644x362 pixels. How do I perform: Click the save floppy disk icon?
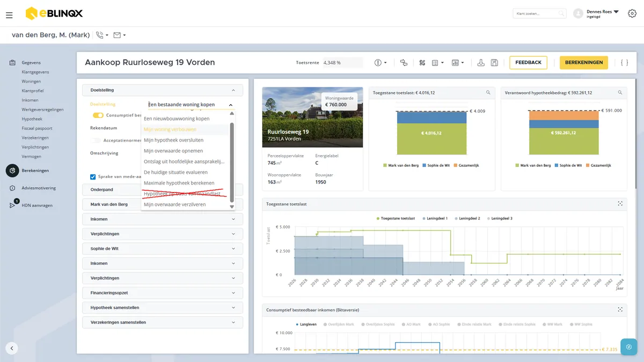click(x=494, y=63)
